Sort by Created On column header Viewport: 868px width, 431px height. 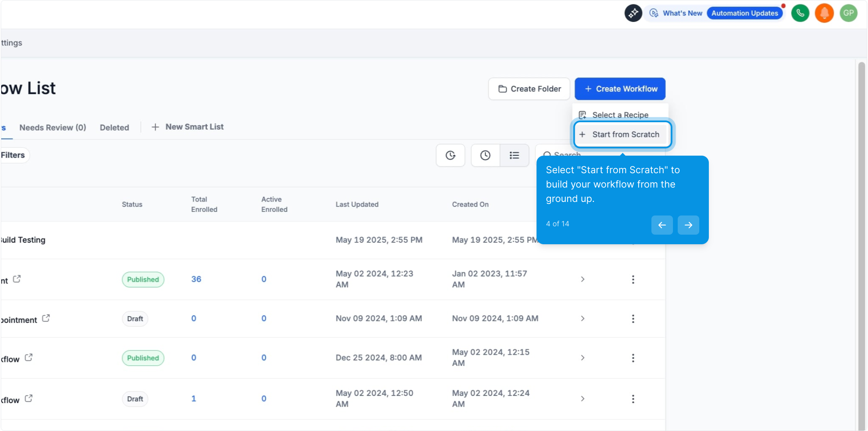[470, 204]
